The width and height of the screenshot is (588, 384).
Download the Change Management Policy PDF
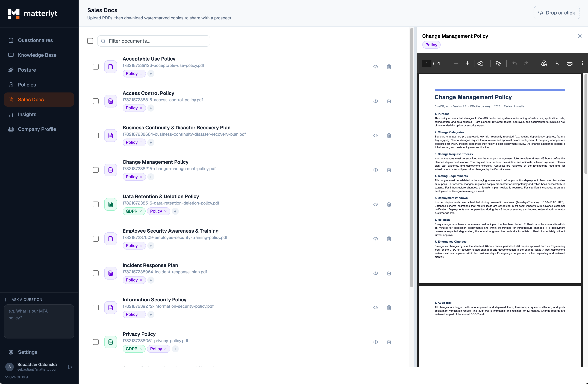coord(557,63)
